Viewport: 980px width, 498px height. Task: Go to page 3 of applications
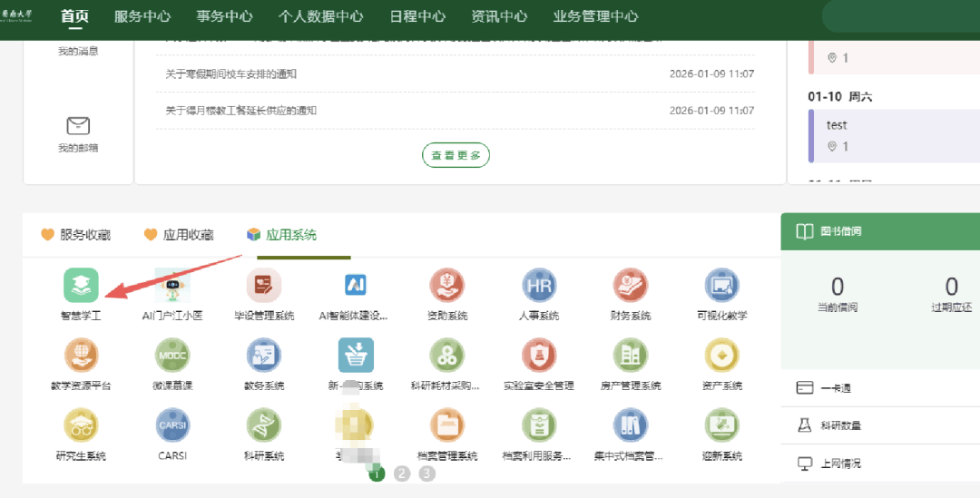coord(426,474)
